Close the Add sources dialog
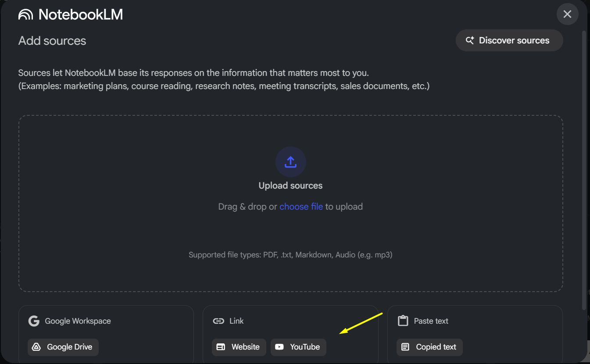The height and width of the screenshot is (364, 590). pos(567,14)
